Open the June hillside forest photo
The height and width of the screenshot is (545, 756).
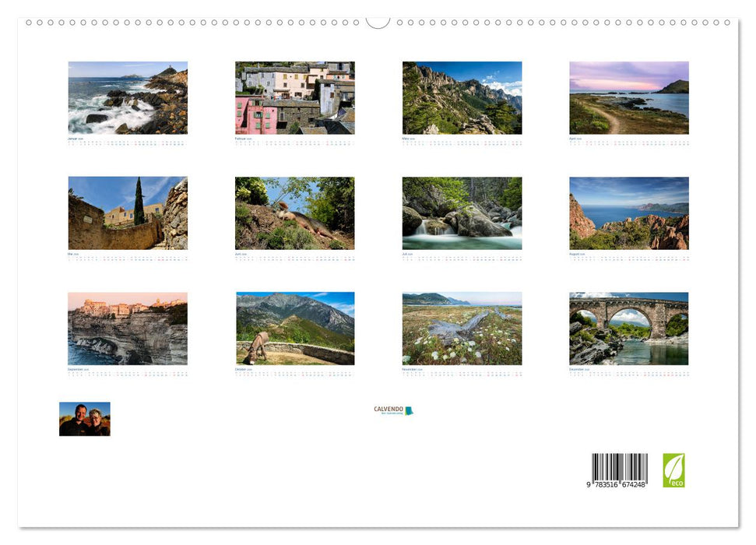(295, 213)
